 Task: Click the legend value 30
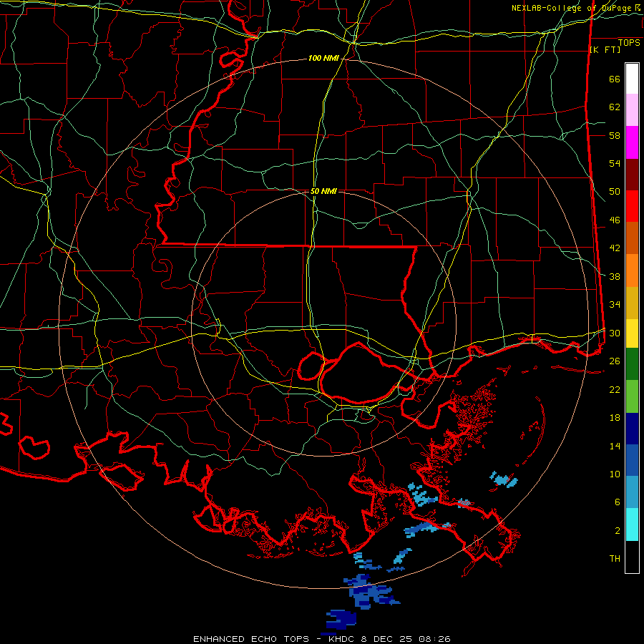tap(615, 333)
